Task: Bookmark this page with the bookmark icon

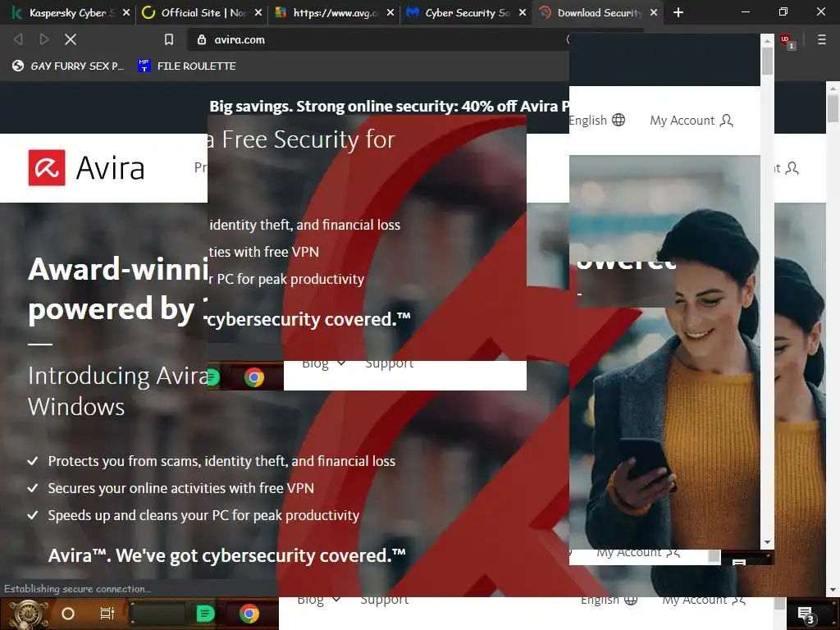Action: pyautogui.click(x=169, y=39)
